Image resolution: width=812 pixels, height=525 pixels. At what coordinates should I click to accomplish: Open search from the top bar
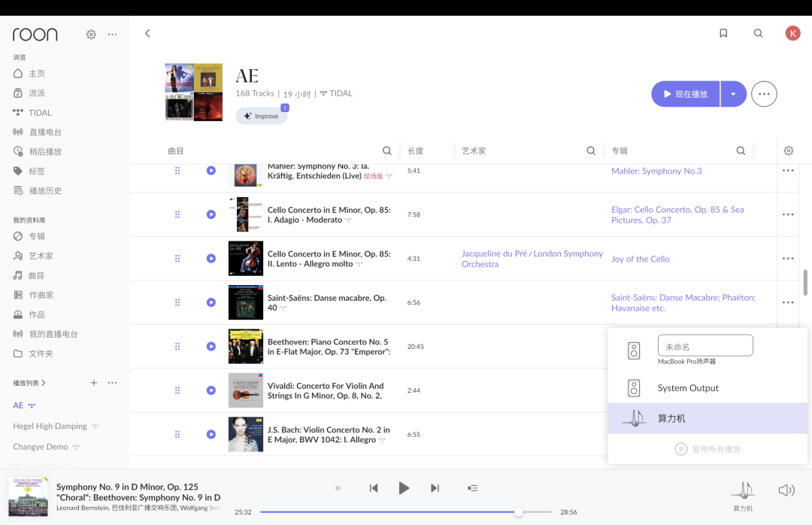click(x=758, y=33)
